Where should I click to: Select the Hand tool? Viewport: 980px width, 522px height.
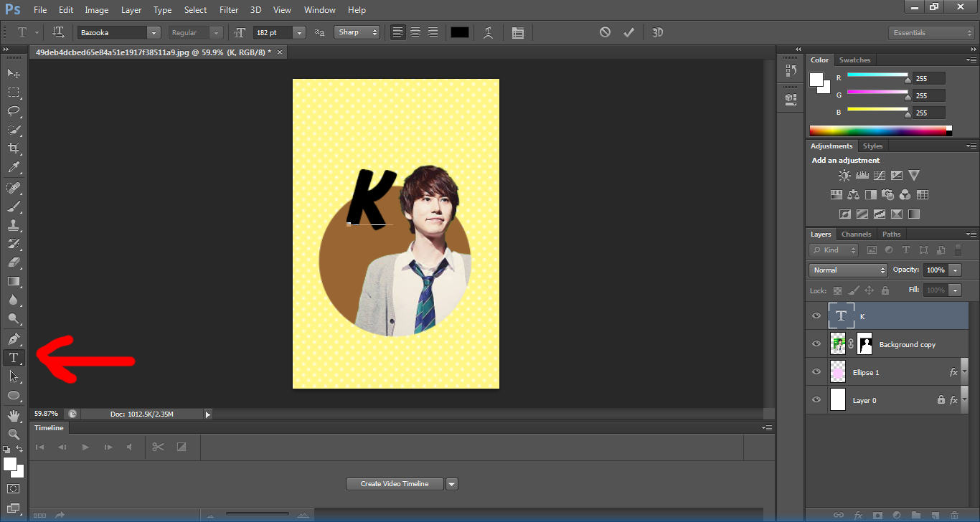tap(14, 415)
